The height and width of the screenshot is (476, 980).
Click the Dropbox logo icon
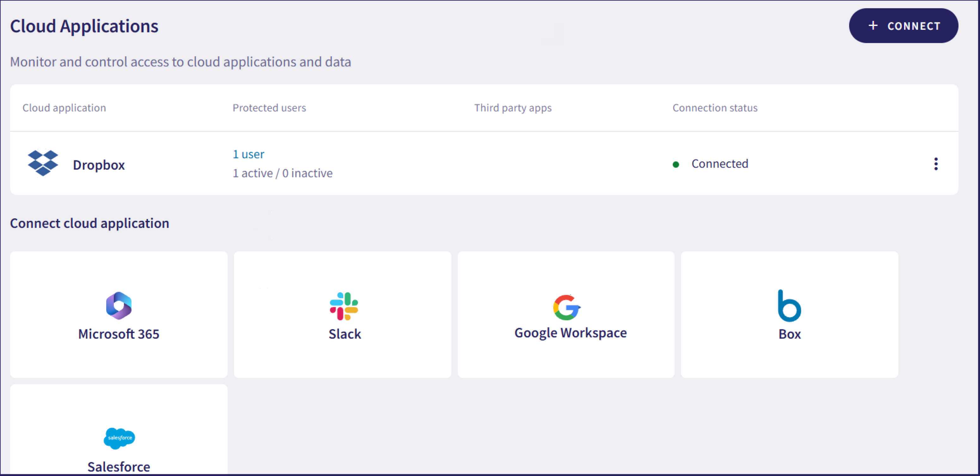43,163
